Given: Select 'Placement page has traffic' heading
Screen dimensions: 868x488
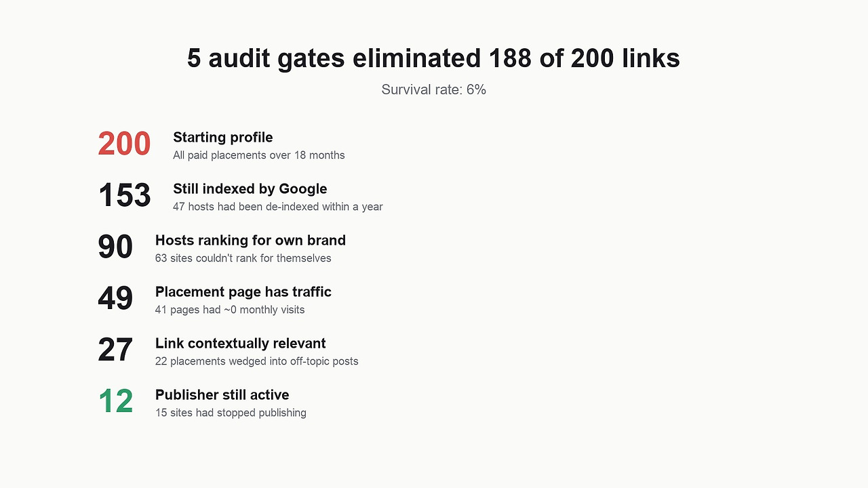Looking at the screenshot, I should (243, 291).
